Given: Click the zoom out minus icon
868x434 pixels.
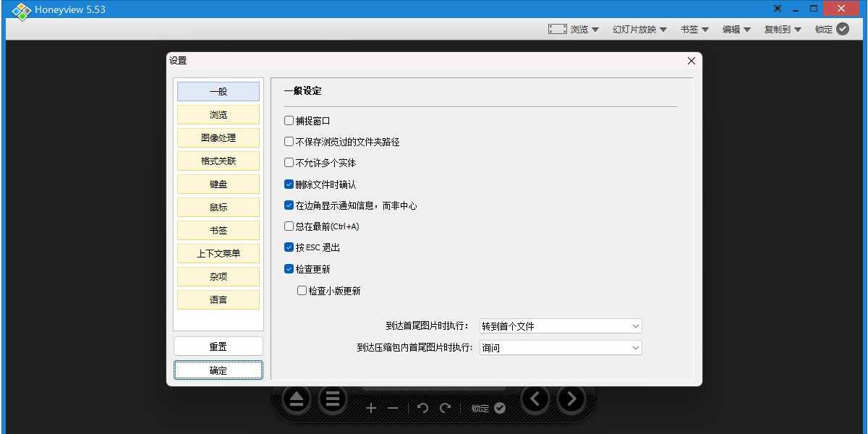Looking at the screenshot, I should [393, 408].
